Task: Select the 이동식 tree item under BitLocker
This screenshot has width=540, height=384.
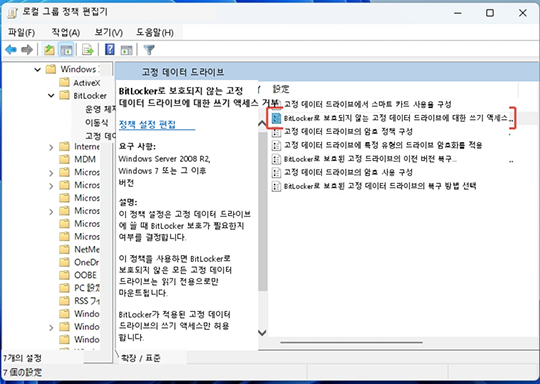Action: pyautogui.click(x=96, y=122)
